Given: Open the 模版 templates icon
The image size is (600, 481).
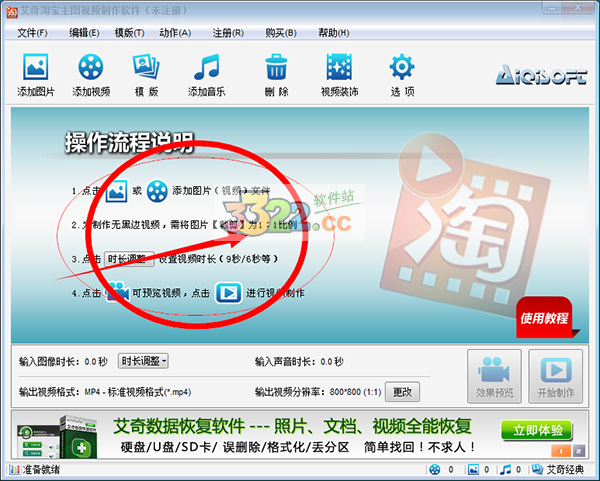Looking at the screenshot, I should tap(146, 67).
